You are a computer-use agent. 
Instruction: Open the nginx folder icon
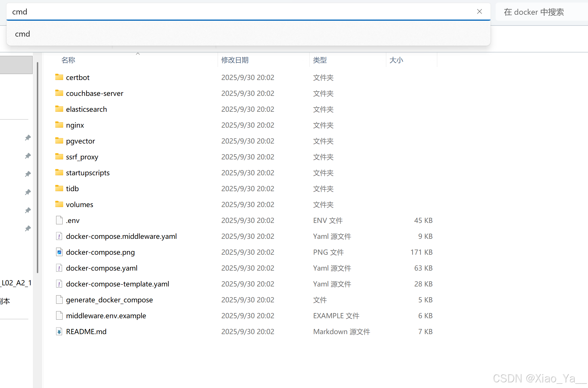pos(59,125)
